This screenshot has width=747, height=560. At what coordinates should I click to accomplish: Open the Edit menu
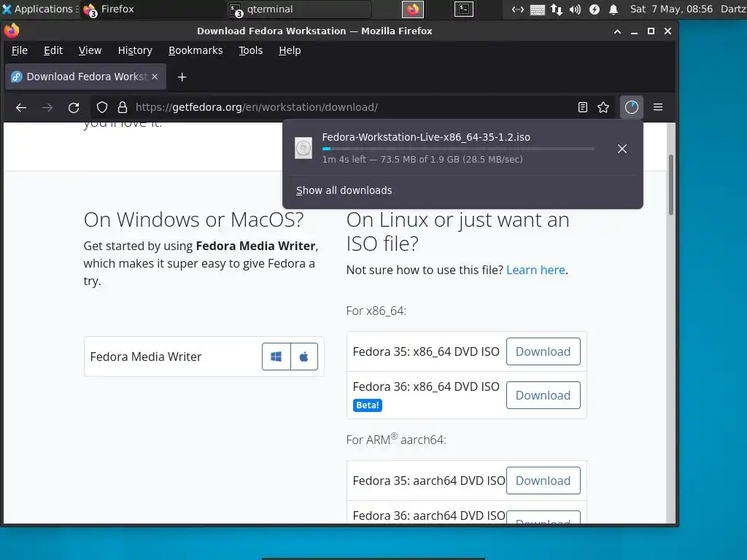pos(53,50)
